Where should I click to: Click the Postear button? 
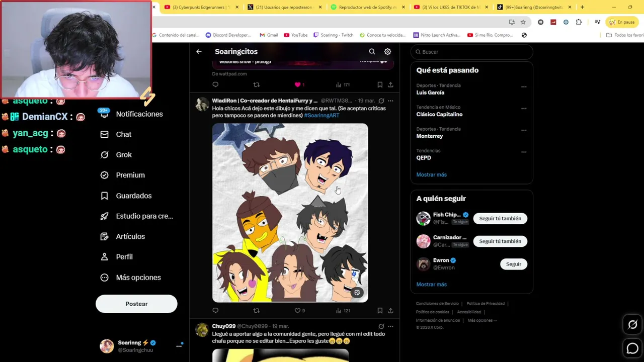pyautogui.click(x=136, y=304)
